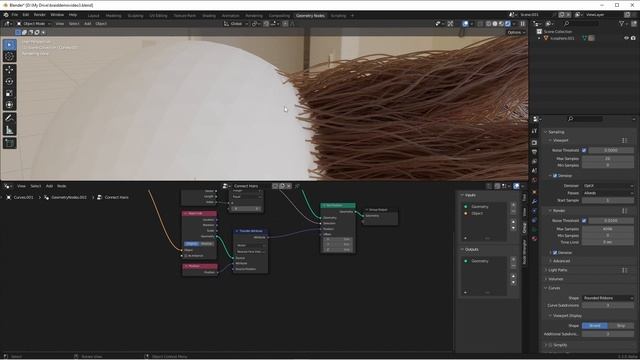Viewport: 640px width, 360px height.
Task: Toggle render Noise Threshold checkbox
Action: click(584, 220)
